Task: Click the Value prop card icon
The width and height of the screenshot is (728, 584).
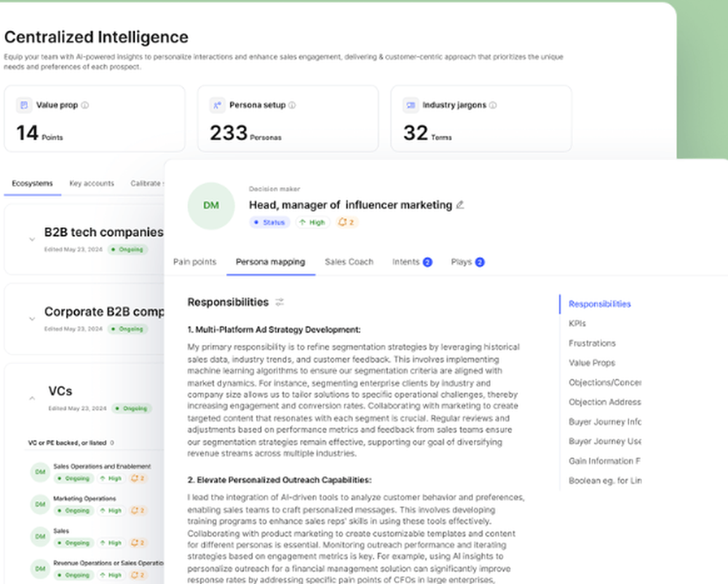Action: point(24,106)
